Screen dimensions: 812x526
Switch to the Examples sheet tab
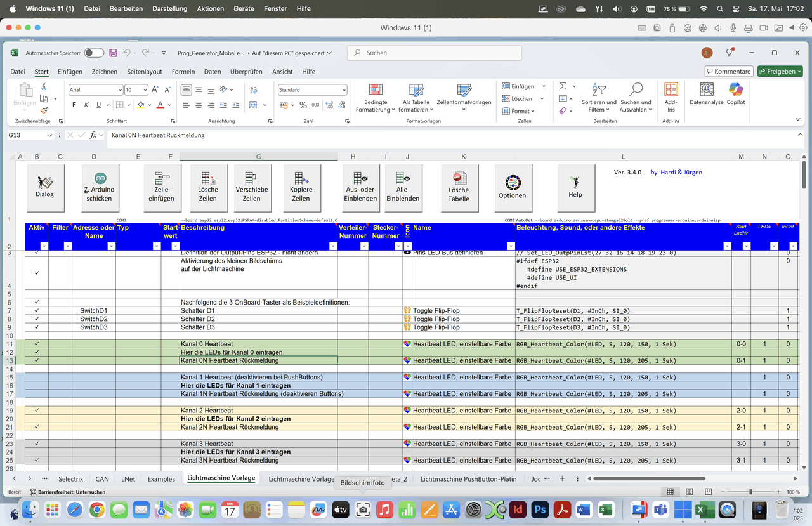tap(161, 479)
